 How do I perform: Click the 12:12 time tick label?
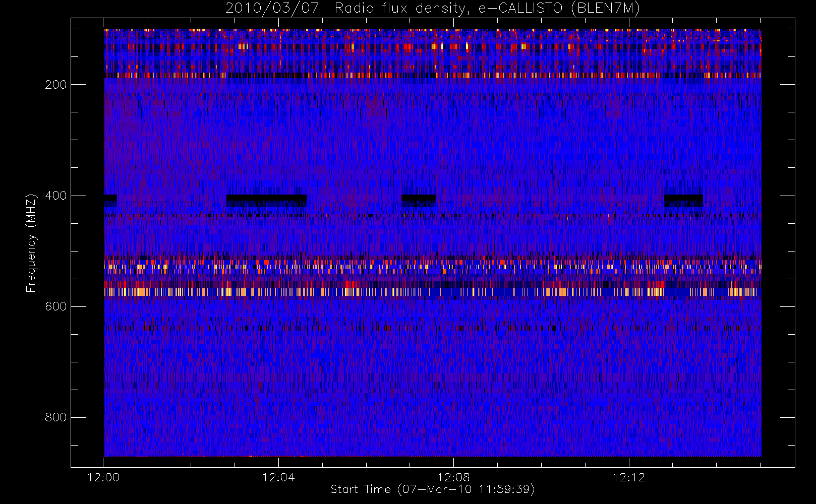(x=629, y=477)
